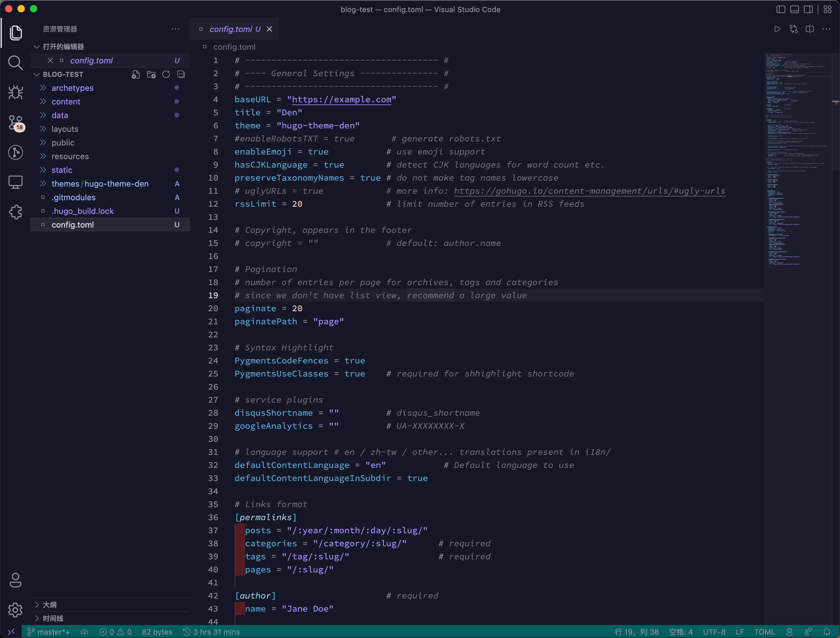840x638 pixels.
Task: Click the master branch status bar button
Action: [49, 632]
